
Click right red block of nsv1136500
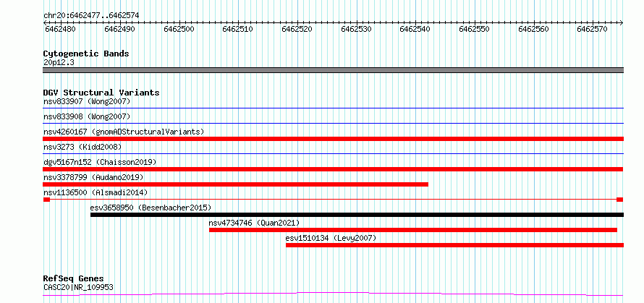point(620,200)
